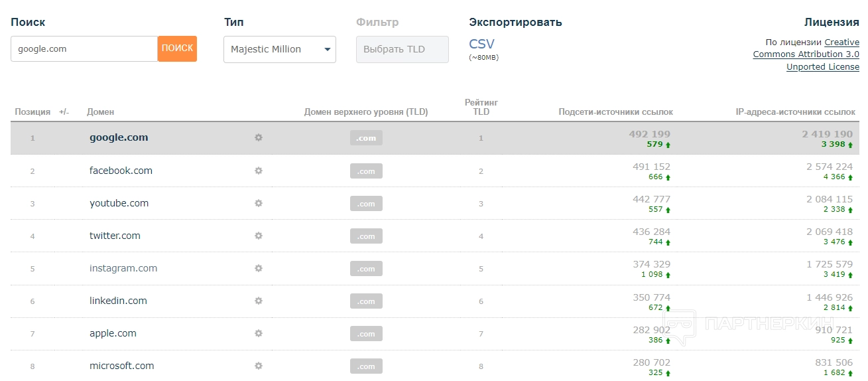Image resolution: width=868 pixels, height=381 pixels.
Task: Click the subnet value 374 329
Action: coord(651,264)
